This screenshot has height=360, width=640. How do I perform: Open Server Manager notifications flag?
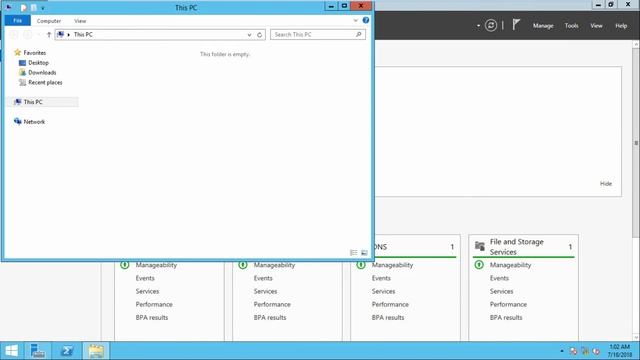[x=516, y=25]
